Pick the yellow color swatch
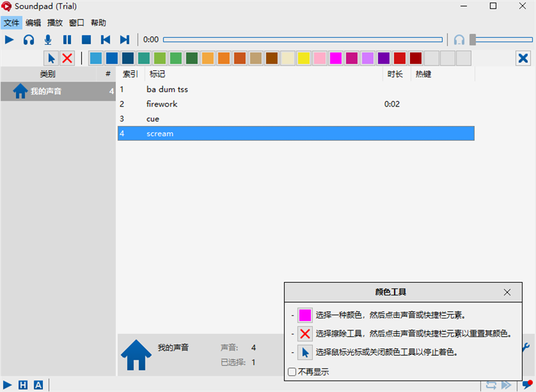This screenshot has width=536, height=392. (x=304, y=58)
